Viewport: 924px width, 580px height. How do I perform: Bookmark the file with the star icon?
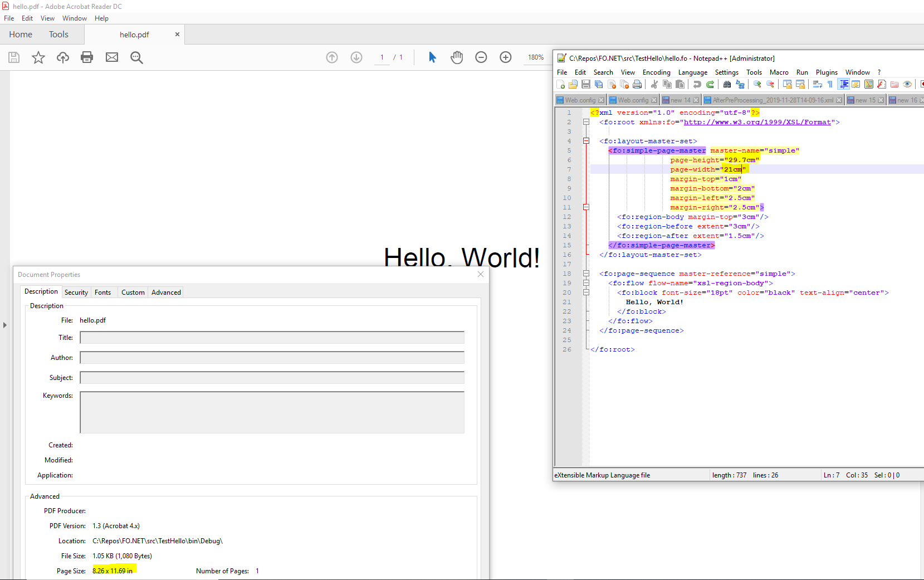click(x=38, y=57)
